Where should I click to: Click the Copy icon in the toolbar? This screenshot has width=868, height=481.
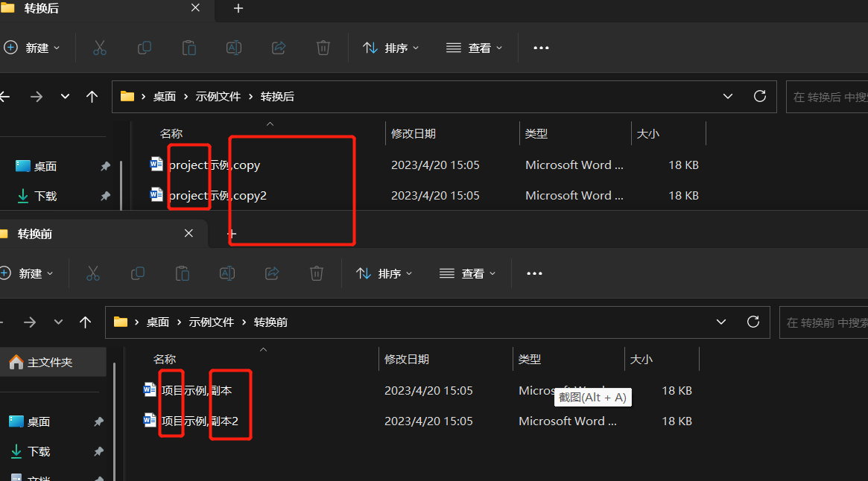point(144,48)
